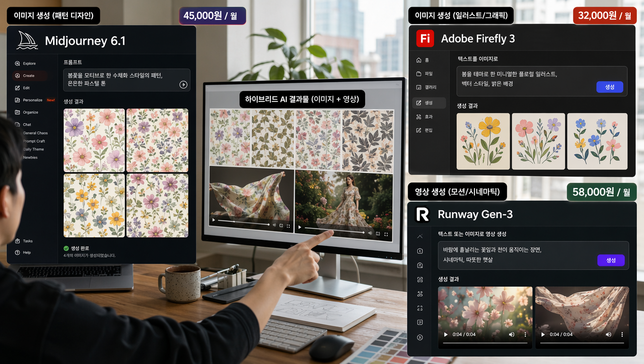
Task: Select 생성 in the Firefly sidebar
Action: coord(429,103)
